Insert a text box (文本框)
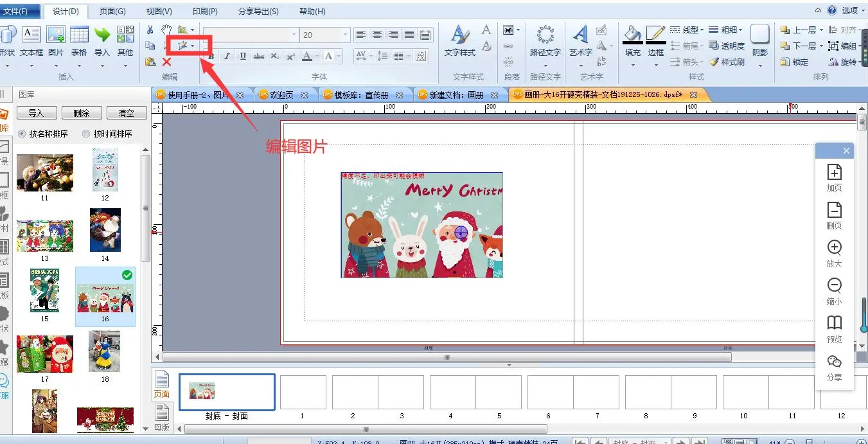The image size is (868, 444). pos(31,41)
